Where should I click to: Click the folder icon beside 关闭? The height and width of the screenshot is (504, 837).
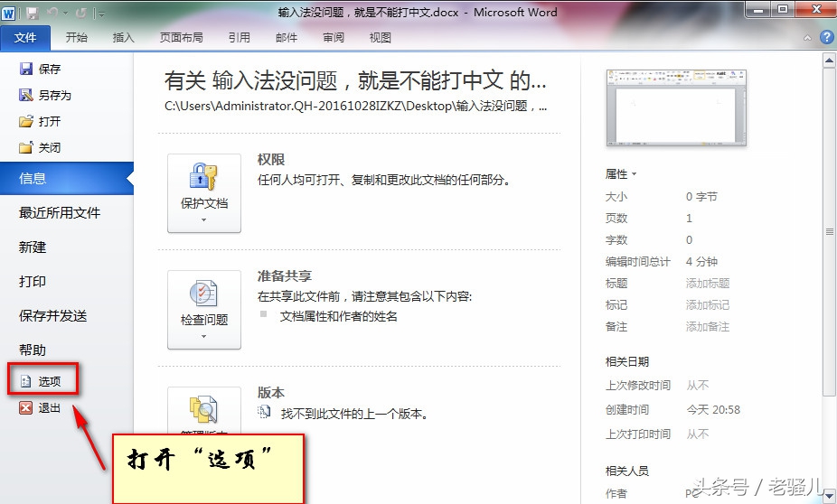click(x=25, y=147)
